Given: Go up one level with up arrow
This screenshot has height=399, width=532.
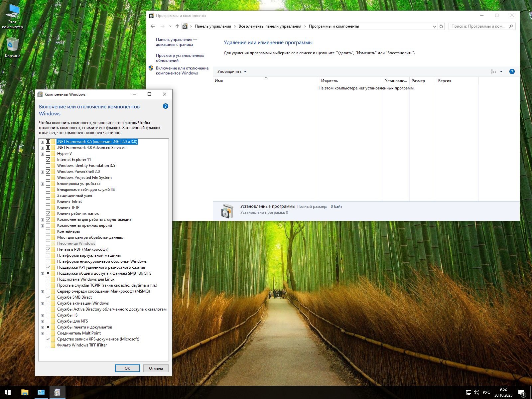Looking at the screenshot, I should [x=177, y=26].
